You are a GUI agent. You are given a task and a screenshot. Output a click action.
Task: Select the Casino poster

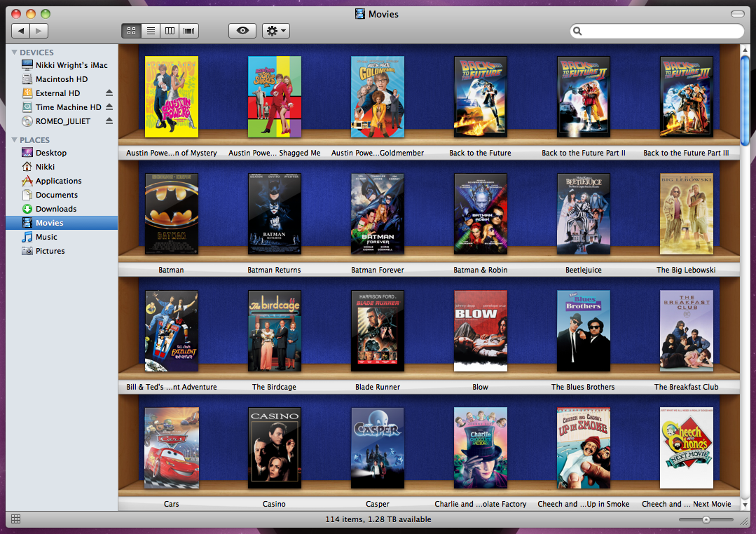[x=275, y=448]
